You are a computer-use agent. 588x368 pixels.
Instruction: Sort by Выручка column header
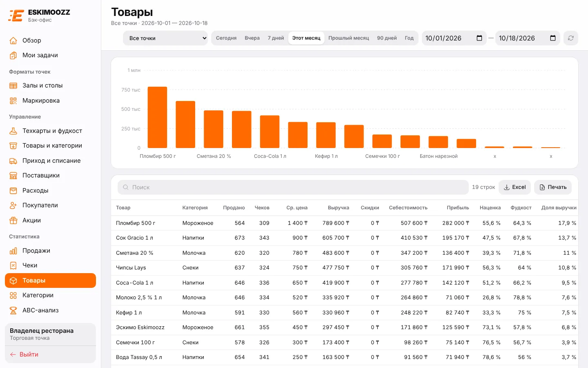(x=339, y=208)
